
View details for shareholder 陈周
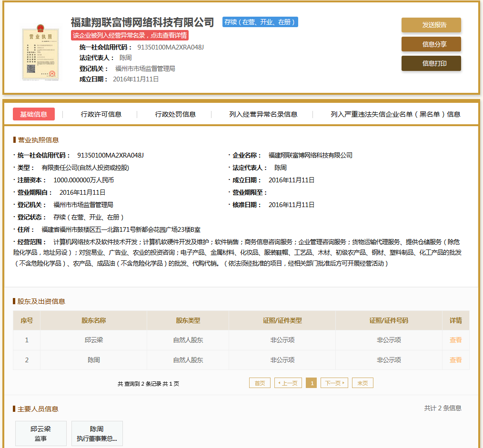[455, 360]
